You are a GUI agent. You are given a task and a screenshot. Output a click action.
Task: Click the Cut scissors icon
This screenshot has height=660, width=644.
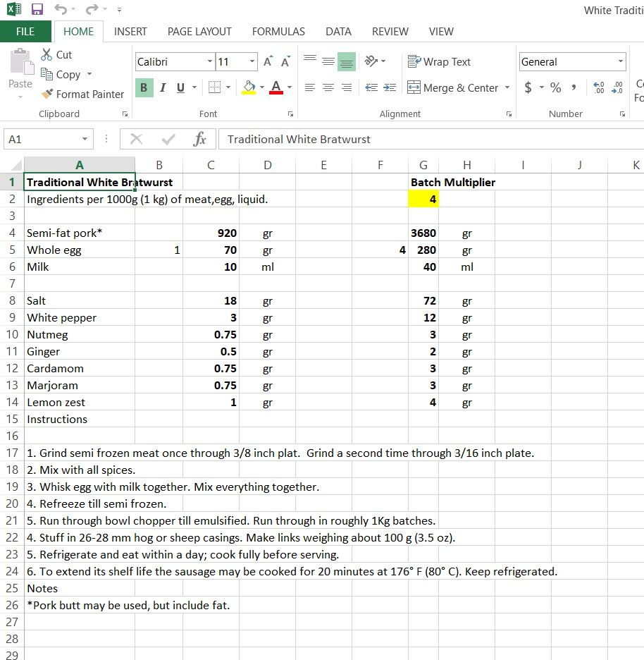coord(46,54)
